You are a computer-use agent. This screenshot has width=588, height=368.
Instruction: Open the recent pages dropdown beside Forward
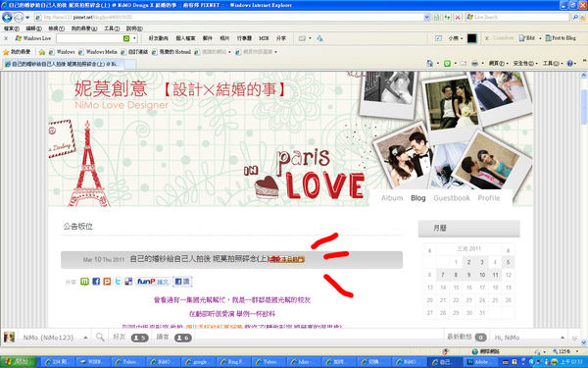click(27, 18)
